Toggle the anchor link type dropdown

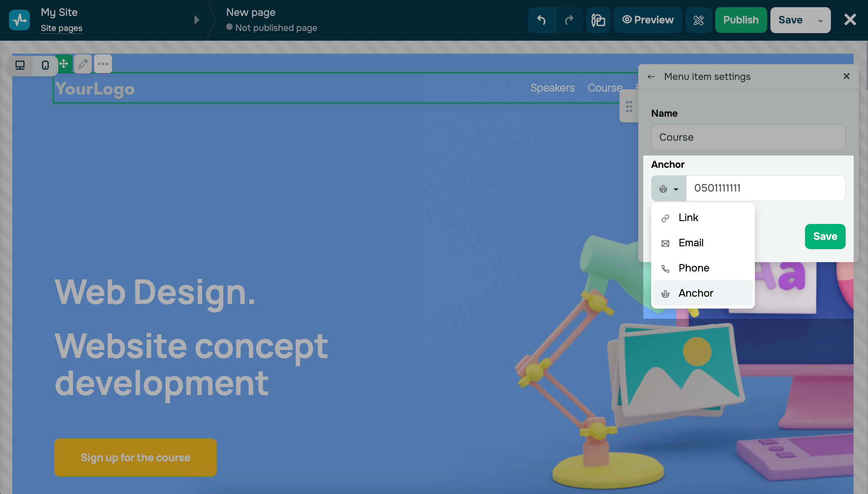pyautogui.click(x=668, y=188)
